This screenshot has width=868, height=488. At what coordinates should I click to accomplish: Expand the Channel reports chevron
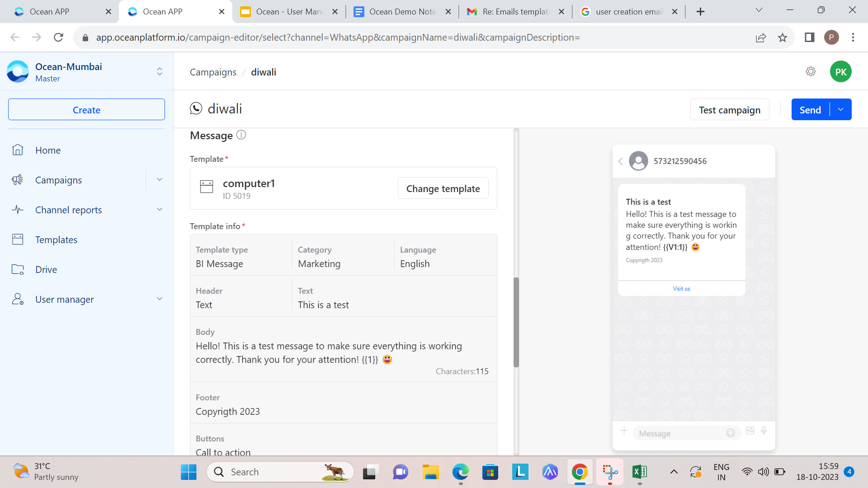coord(160,210)
